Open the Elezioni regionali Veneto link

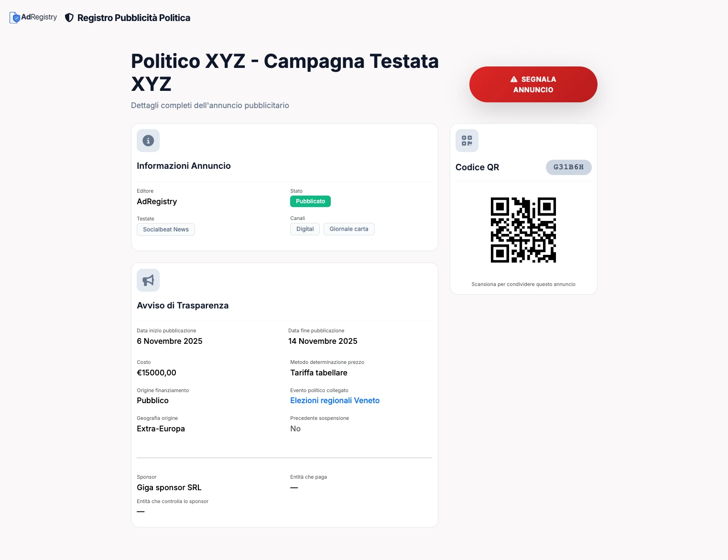click(335, 400)
